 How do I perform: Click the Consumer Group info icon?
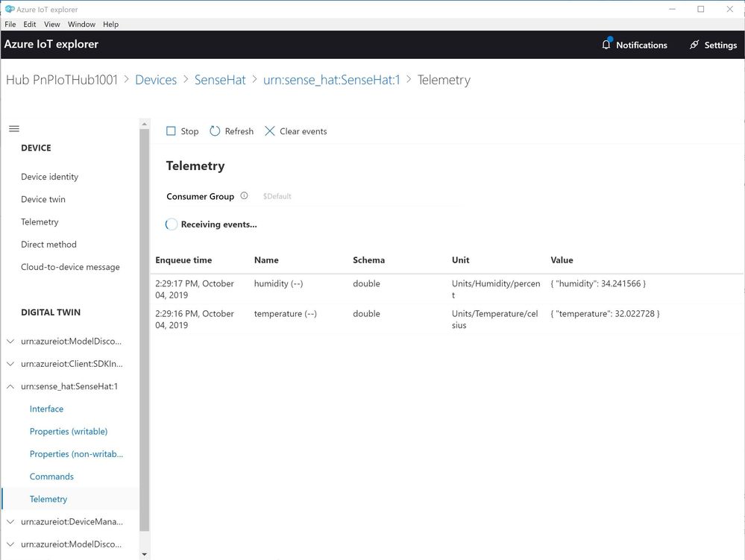(244, 195)
